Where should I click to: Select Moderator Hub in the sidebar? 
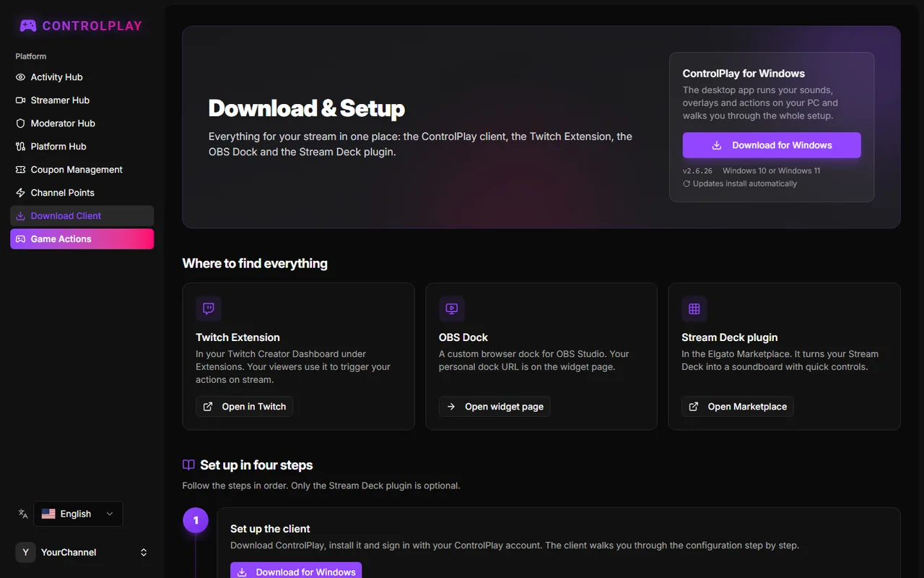tap(82, 124)
